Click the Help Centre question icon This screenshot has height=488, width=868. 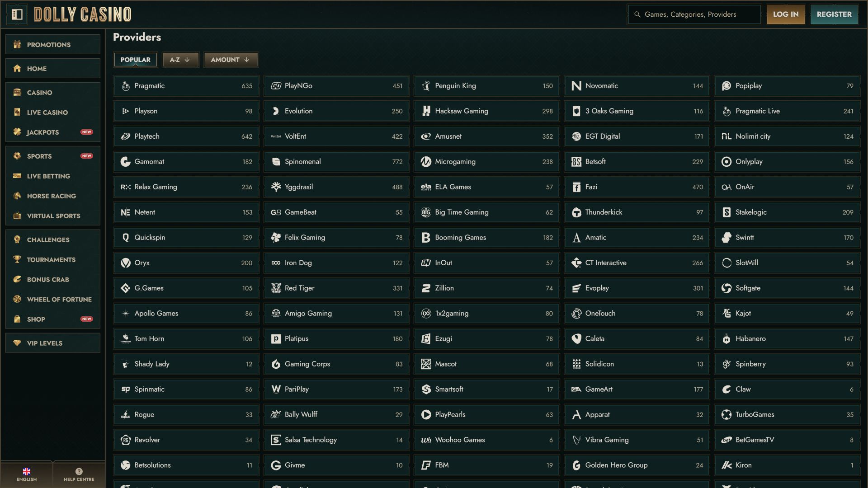point(79,471)
